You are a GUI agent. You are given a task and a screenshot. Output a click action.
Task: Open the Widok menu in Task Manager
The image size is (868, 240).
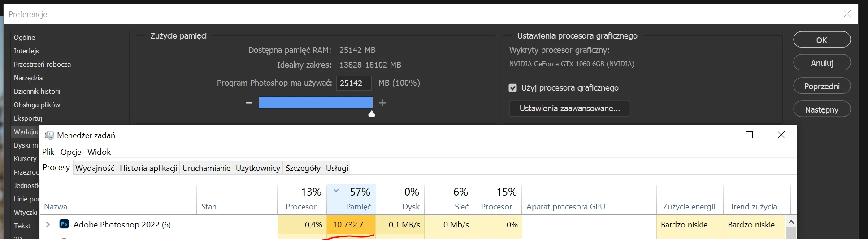click(99, 152)
